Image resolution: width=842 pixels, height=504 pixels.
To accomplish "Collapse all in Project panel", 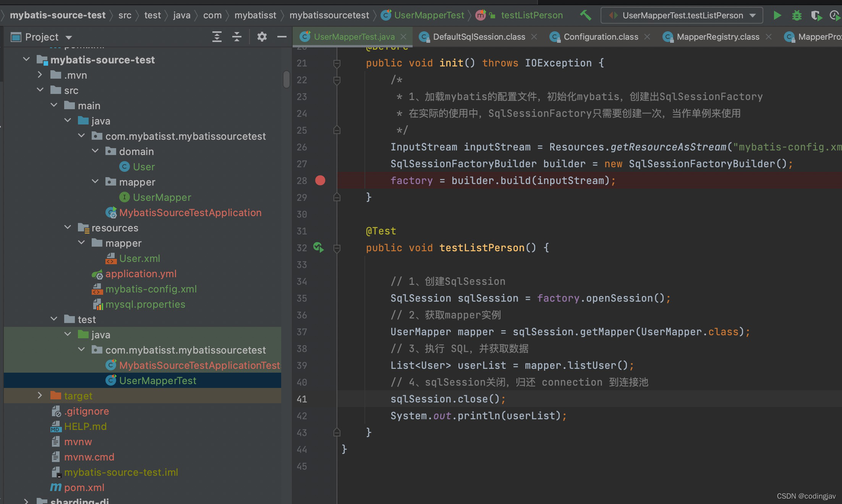I will 237,37.
